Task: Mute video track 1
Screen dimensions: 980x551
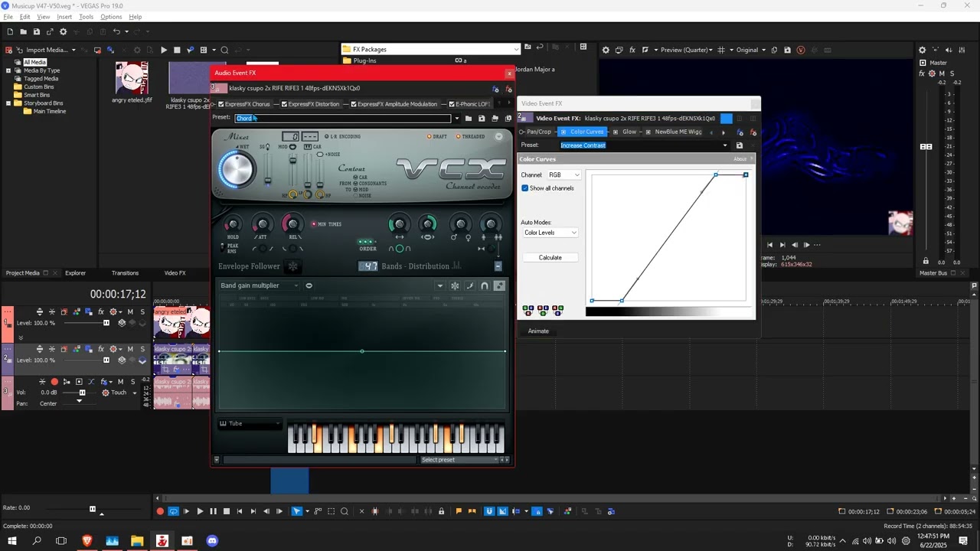Action: tap(130, 311)
